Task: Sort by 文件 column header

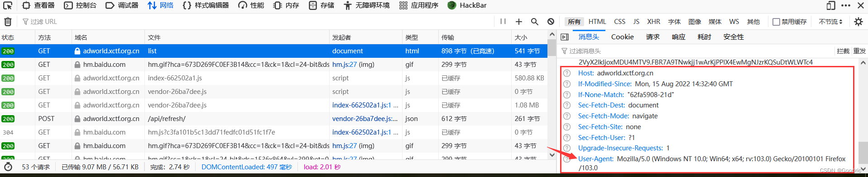Action: pos(237,37)
